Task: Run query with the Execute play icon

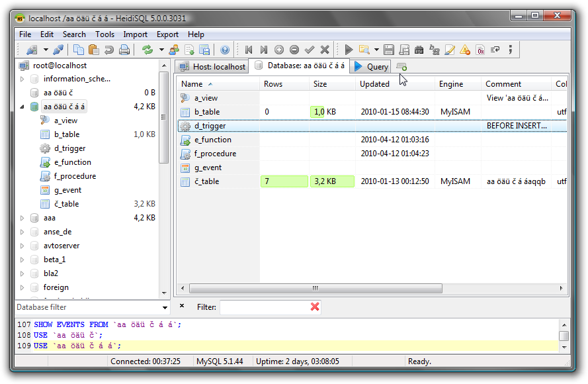Action: tap(349, 50)
